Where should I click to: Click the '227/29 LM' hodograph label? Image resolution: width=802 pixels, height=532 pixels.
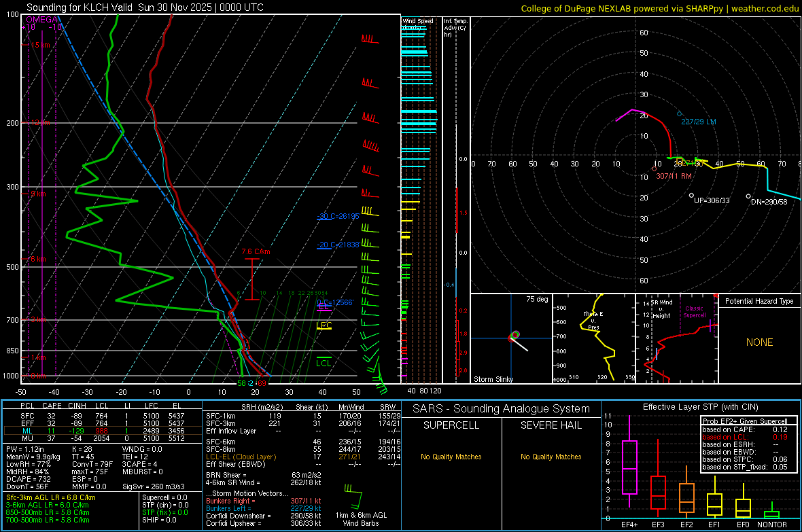pos(699,122)
